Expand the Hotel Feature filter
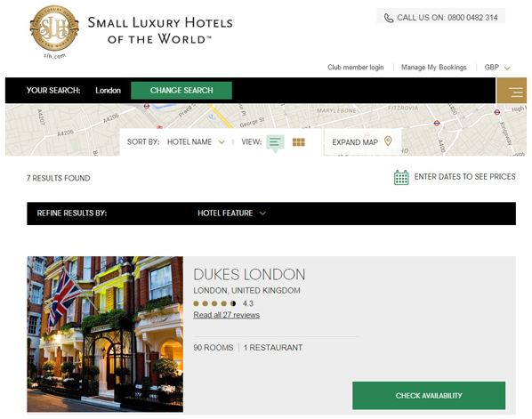This screenshot has width=532, height=419. (231, 214)
